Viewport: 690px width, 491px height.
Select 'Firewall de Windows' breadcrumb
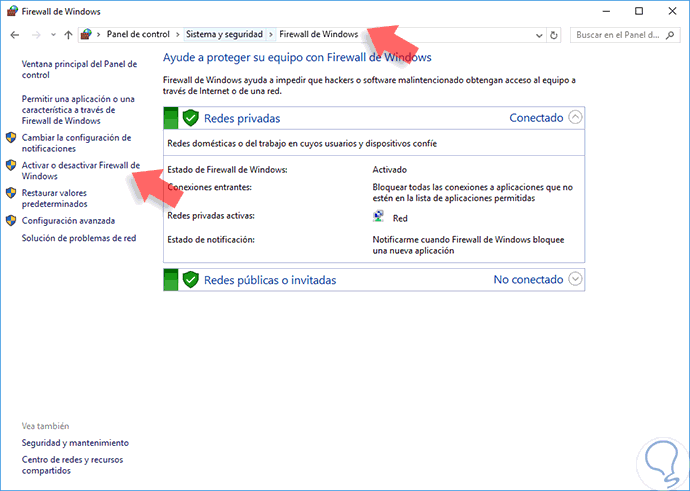[319, 34]
